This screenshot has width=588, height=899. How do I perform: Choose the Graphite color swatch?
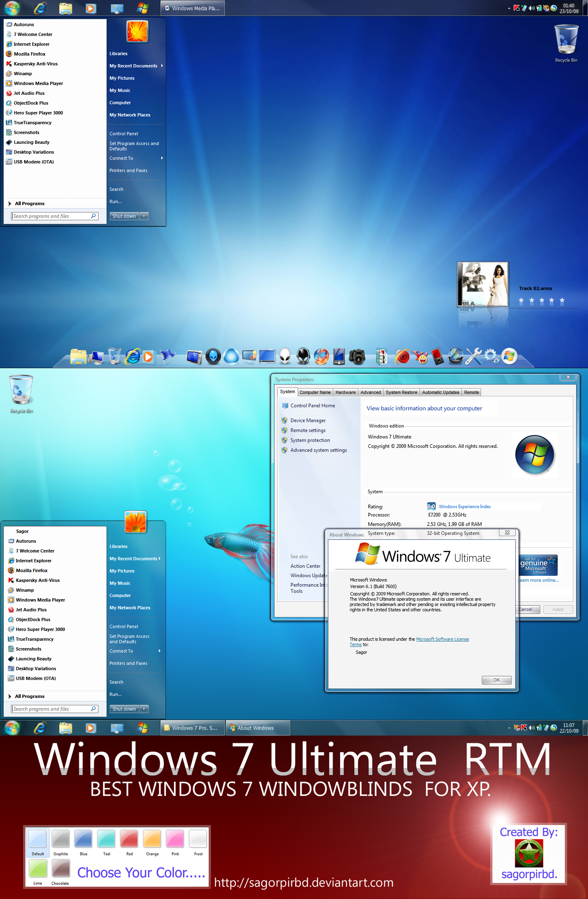pyautogui.click(x=60, y=839)
